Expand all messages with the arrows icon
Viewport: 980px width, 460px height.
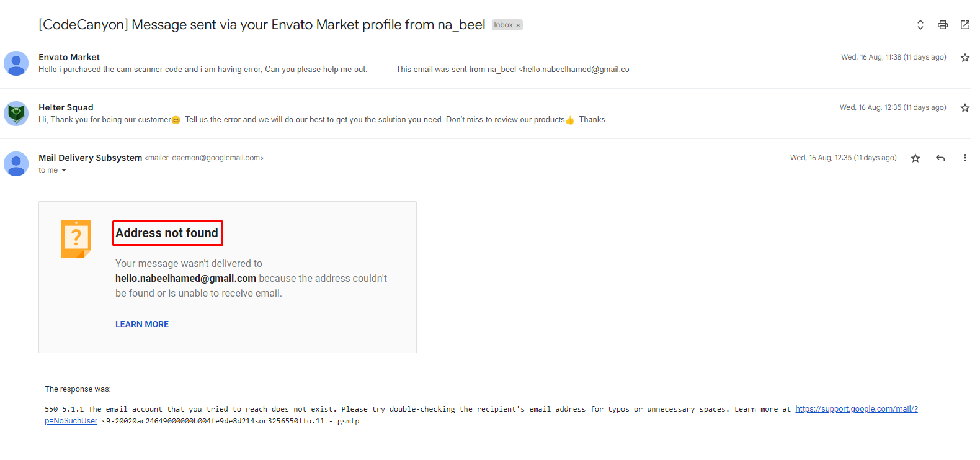coord(920,25)
